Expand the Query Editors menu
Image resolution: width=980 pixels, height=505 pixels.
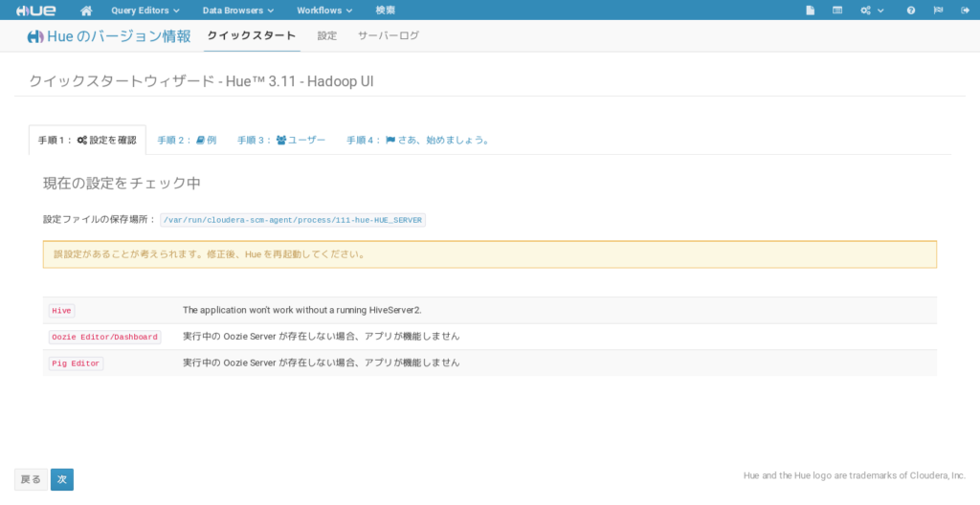pyautogui.click(x=145, y=11)
